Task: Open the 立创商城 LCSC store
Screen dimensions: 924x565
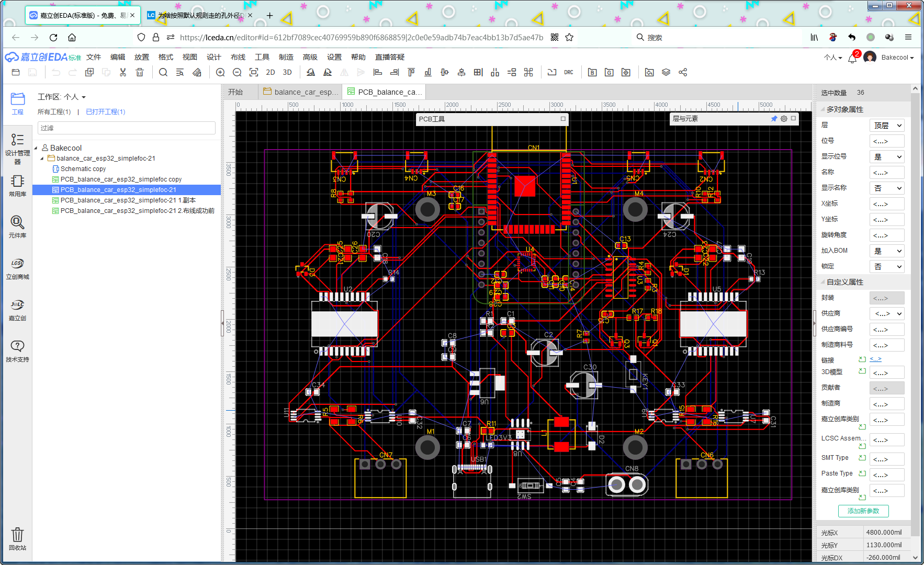Action: (18, 268)
